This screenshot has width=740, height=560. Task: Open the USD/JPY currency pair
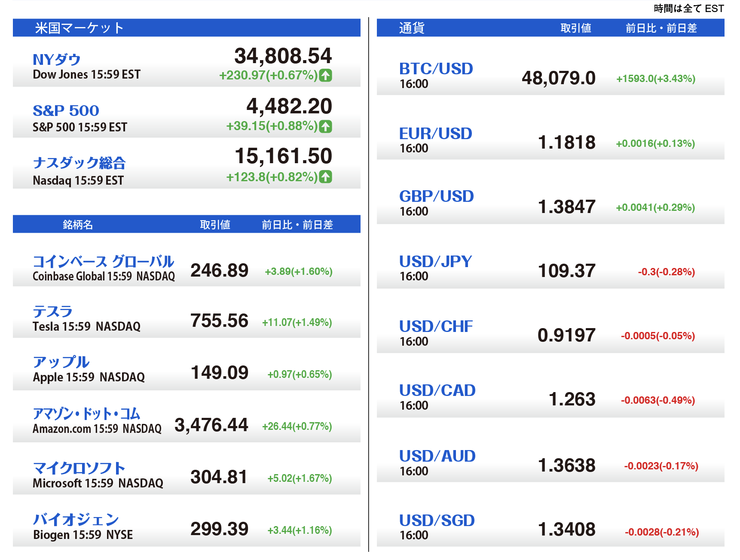(435, 262)
